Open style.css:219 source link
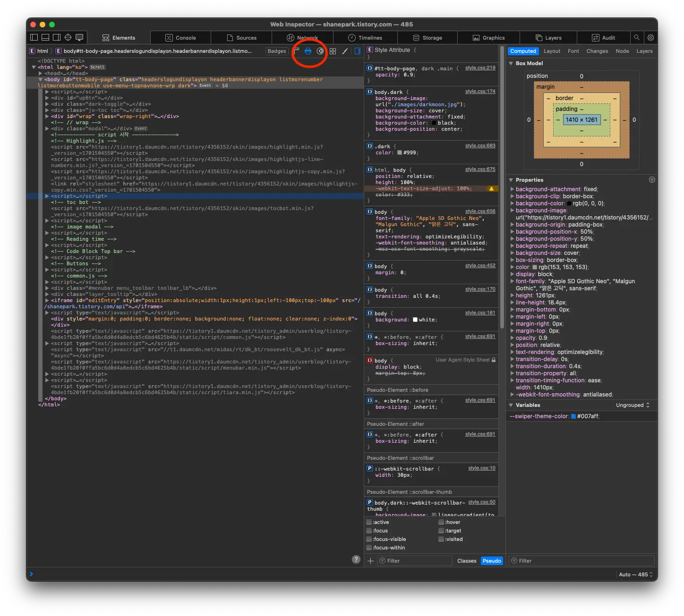The width and height of the screenshot is (684, 616). [x=480, y=68]
